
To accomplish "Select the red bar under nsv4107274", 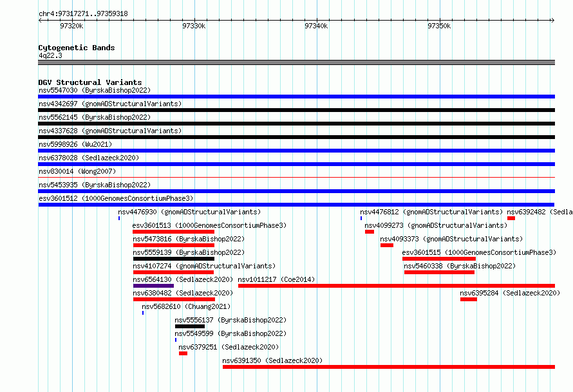I will (173, 272).
